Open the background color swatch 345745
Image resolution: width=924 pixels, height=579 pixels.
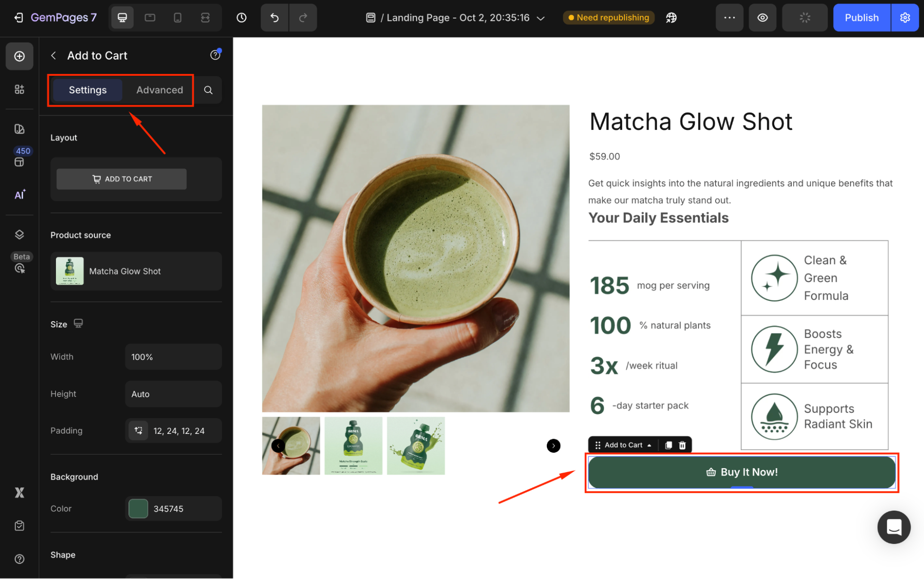(138, 508)
